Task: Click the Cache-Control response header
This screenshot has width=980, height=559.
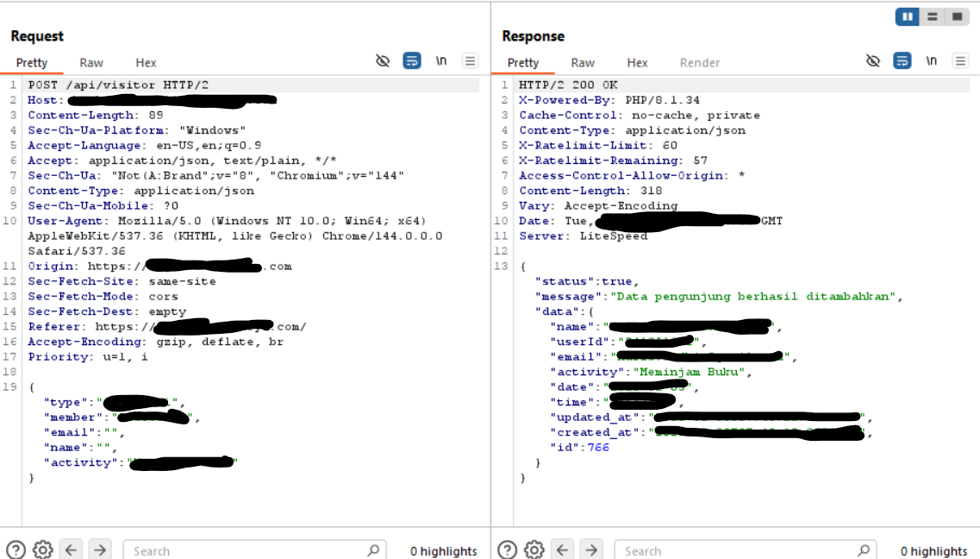Action: click(x=640, y=115)
